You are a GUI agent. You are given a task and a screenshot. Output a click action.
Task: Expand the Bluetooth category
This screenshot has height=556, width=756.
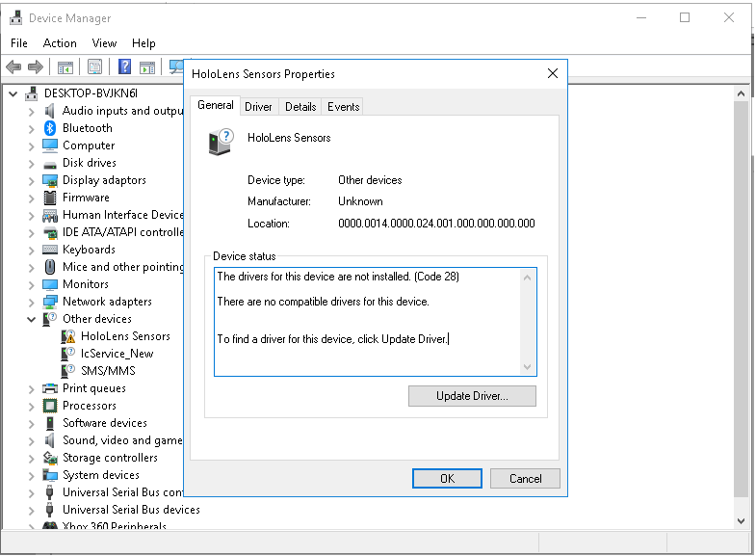coord(32,129)
